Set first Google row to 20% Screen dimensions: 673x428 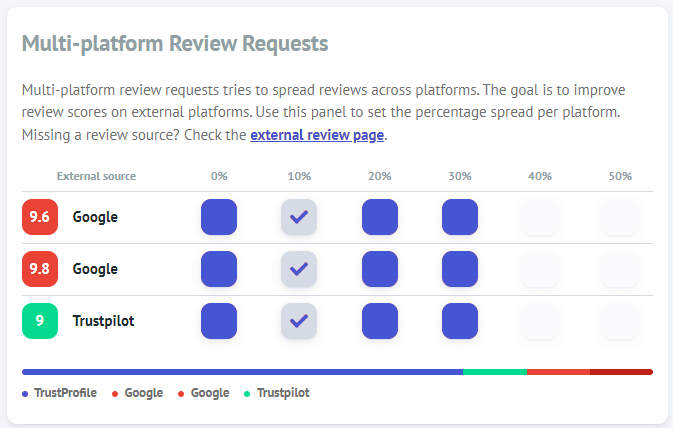(x=379, y=217)
